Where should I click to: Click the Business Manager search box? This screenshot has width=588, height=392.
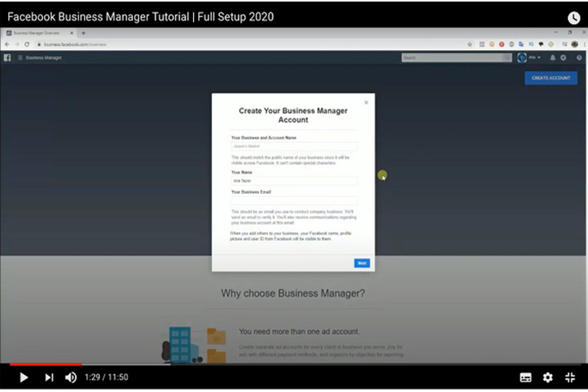pyautogui.click(x=452, y=58)
